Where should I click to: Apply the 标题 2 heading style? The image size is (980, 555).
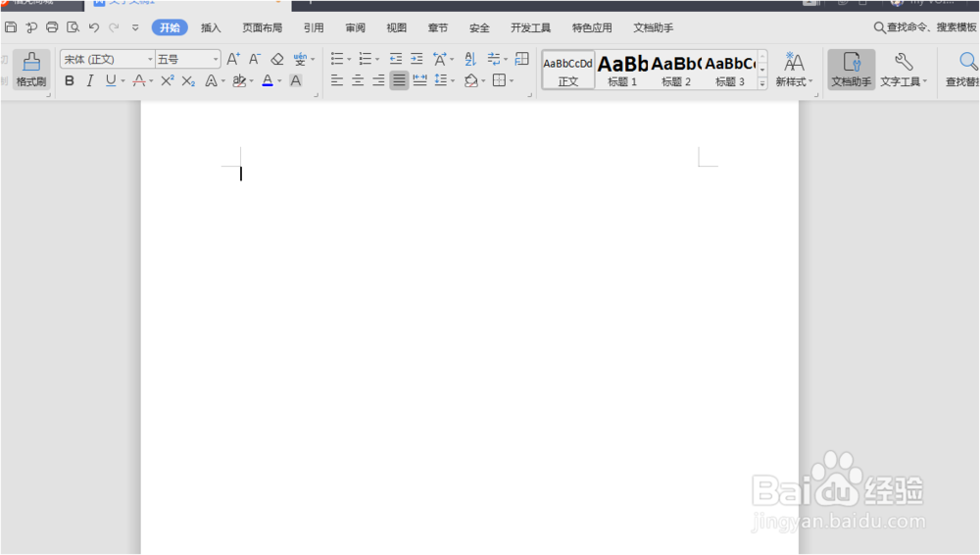(676, 70)
